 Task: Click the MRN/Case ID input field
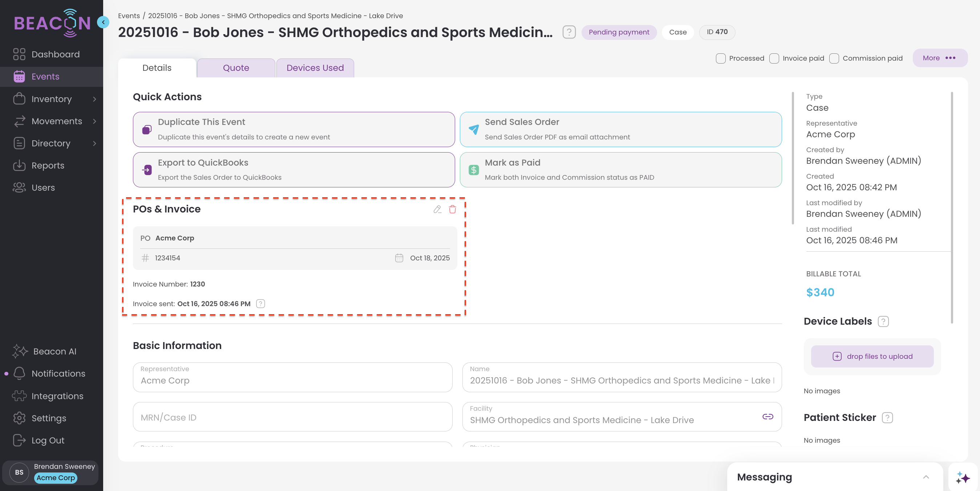click(x=292, y=417)
